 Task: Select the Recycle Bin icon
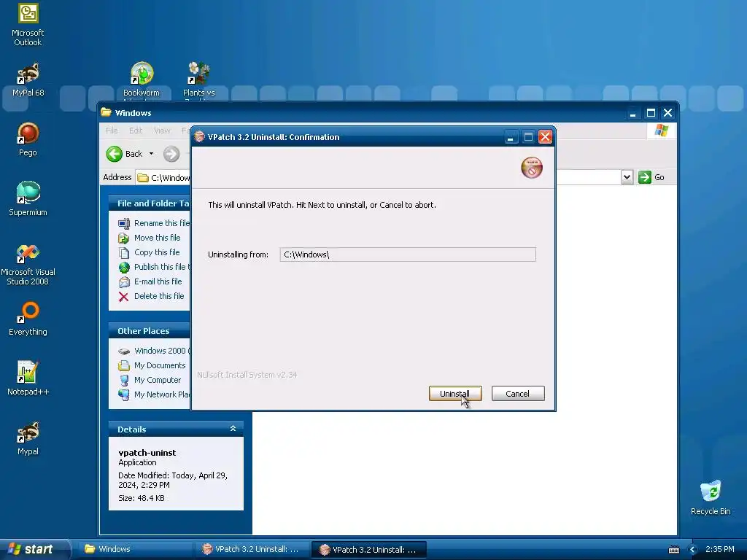(x=711, y=497)
